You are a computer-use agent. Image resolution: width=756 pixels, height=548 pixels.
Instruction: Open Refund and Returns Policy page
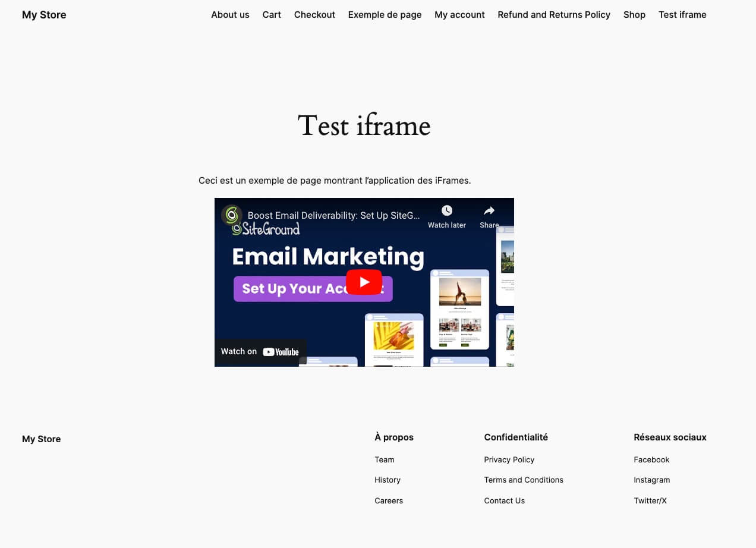554,15
